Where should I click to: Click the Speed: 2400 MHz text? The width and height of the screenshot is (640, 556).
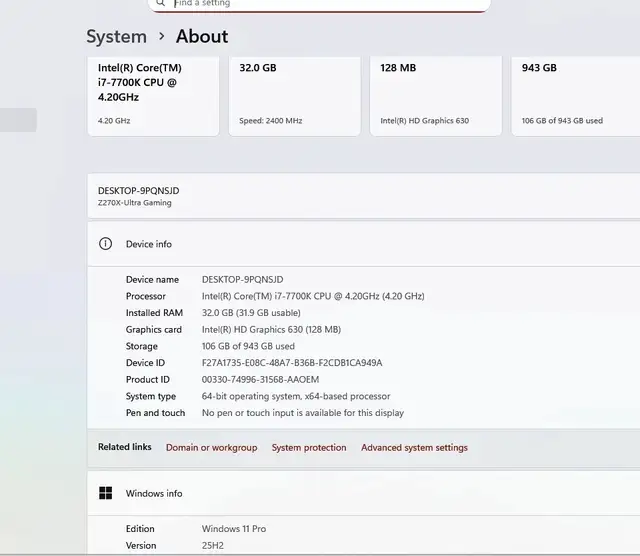[271, 121]
